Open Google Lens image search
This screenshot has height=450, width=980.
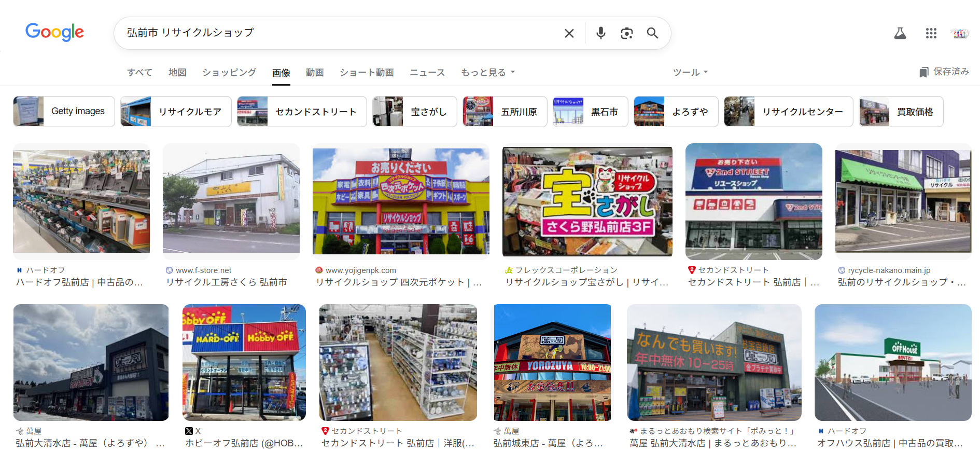click(x=626, y=33)
